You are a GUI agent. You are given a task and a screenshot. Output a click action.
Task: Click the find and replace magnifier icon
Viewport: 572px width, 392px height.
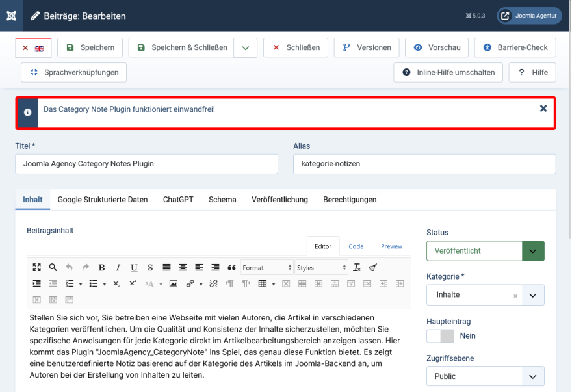[53, 267]
